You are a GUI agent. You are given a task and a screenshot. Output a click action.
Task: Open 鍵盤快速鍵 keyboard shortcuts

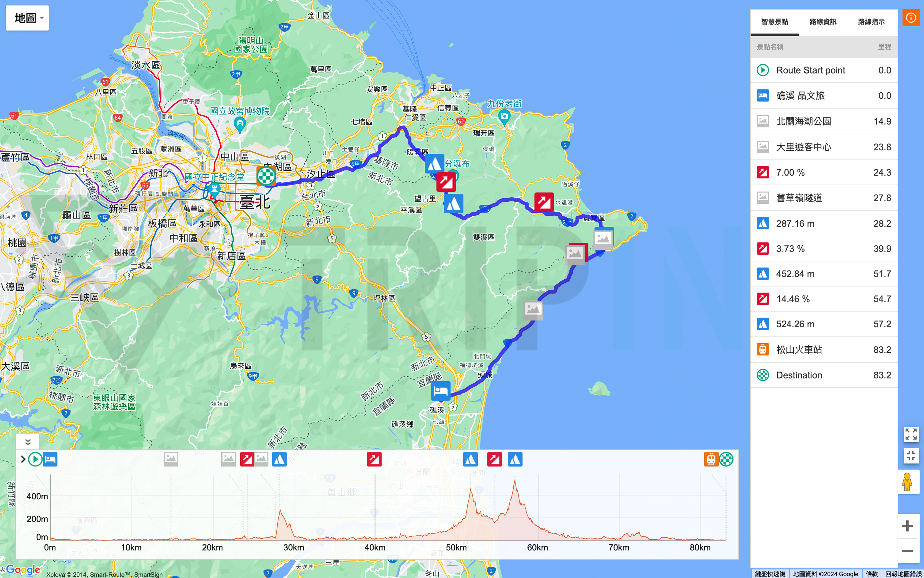770,574
